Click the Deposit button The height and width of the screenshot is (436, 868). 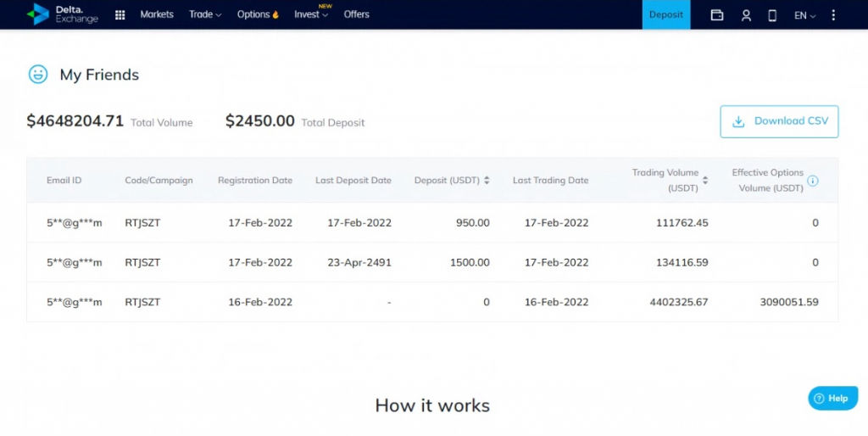click(666, 14)
